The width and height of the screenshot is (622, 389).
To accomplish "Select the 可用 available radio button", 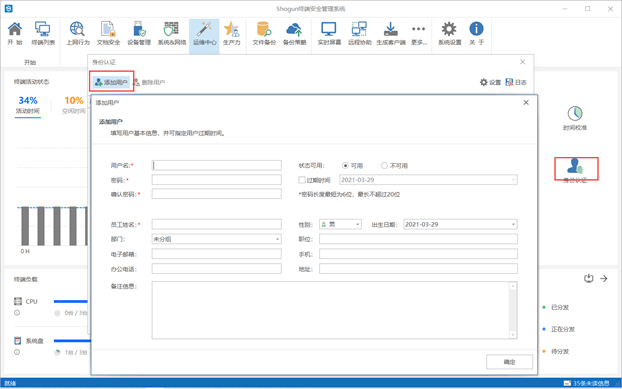I will coord(345,165).
